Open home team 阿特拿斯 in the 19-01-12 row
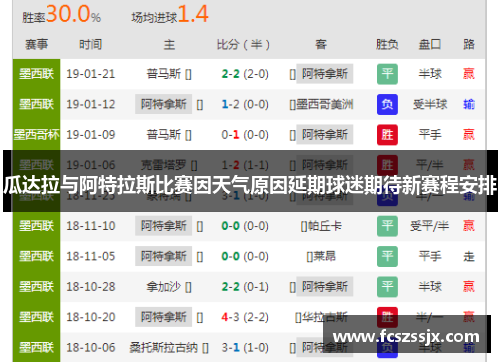The height and width of the screenshot is (362, 500). pos(163,104)
